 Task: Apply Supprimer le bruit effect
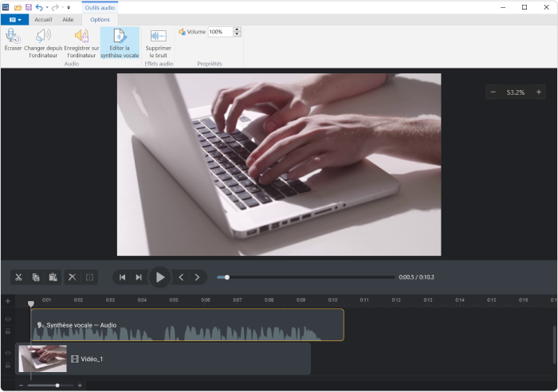159,43
